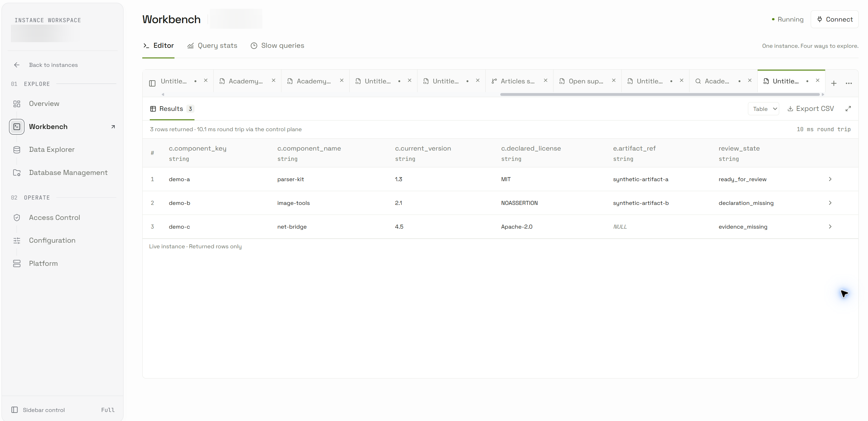Click the Access Control shield icon

17,218
